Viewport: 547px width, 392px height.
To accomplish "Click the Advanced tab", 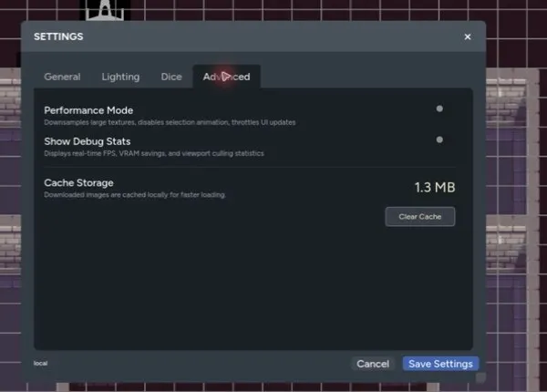I will [226, 77].
